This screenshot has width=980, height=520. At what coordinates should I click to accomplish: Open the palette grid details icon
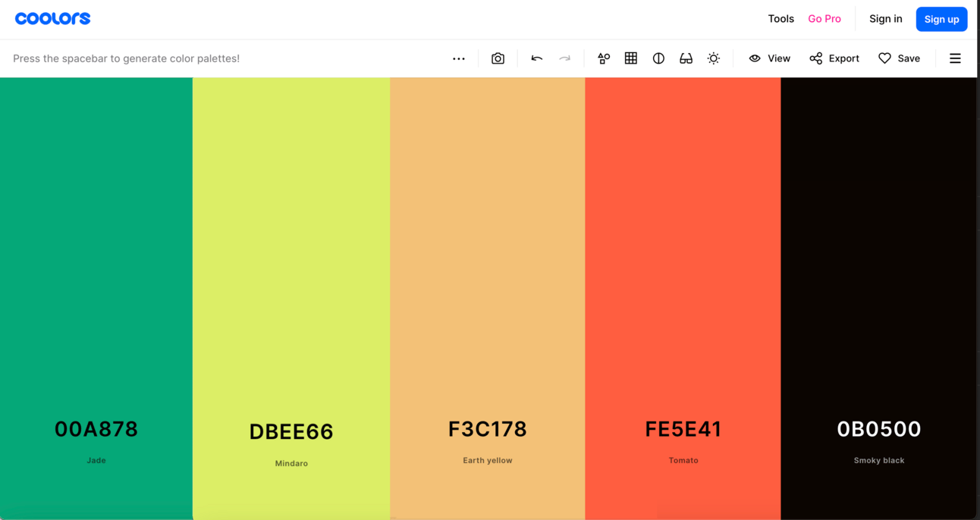631,58
